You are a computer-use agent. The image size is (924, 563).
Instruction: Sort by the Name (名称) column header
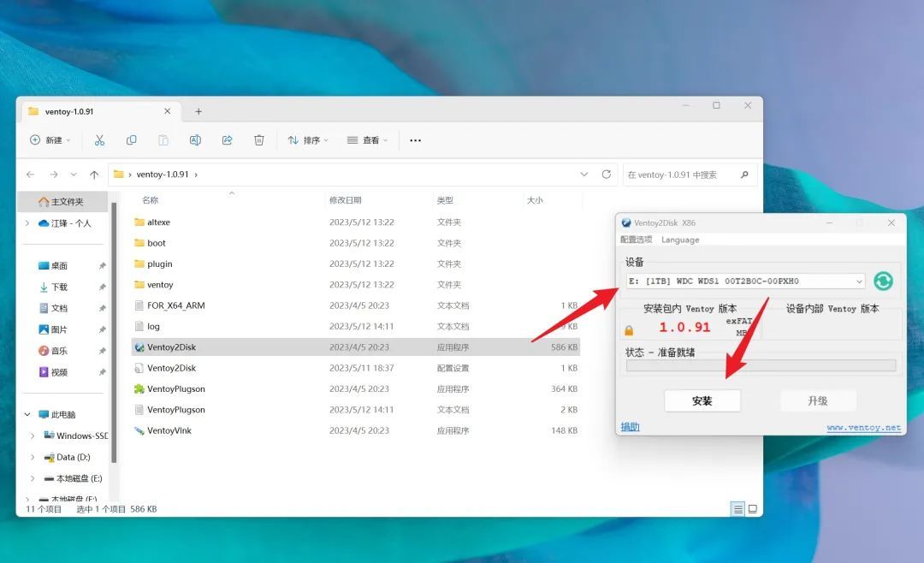pyautogui.click(x=151, y=200)
